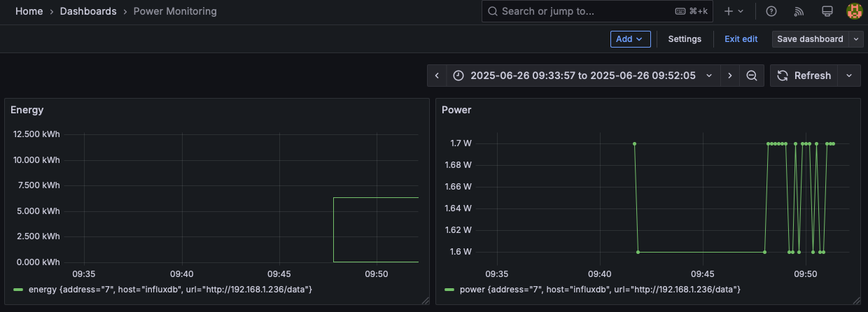Navigate to Dashboards breadcrumb
The width and height of the screenshot is (868, 312).
point(88,11)
